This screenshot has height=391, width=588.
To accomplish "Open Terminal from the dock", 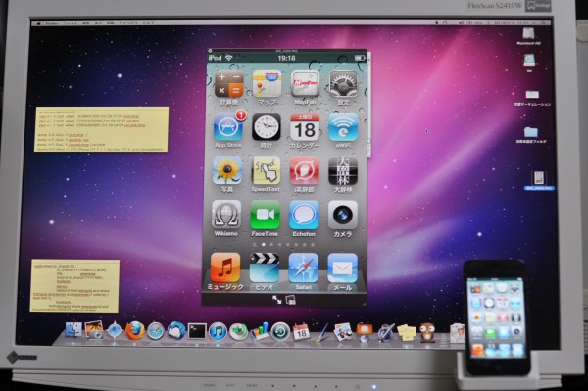I will pos(197,332).
